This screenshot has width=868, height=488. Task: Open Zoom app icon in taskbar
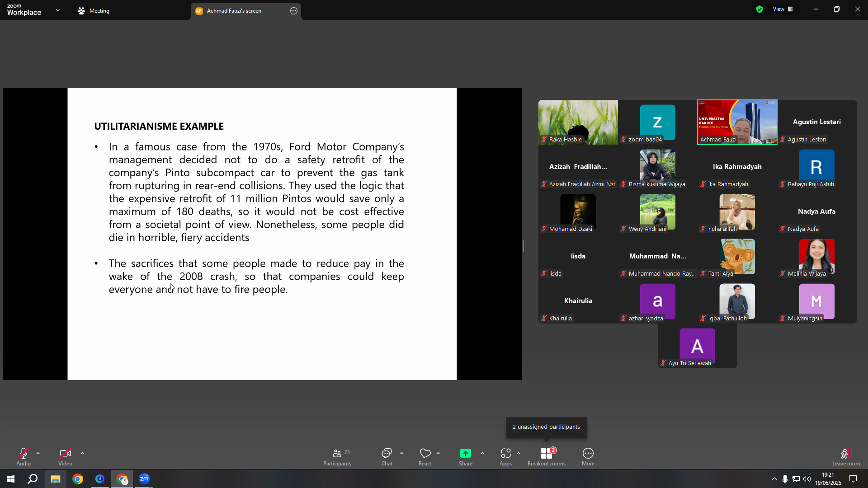[144, 479]
